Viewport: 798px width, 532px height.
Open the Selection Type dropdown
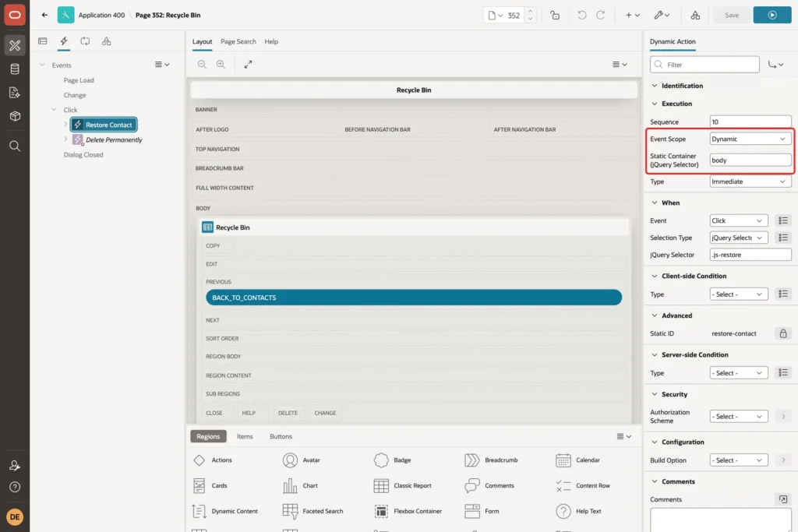739,238
